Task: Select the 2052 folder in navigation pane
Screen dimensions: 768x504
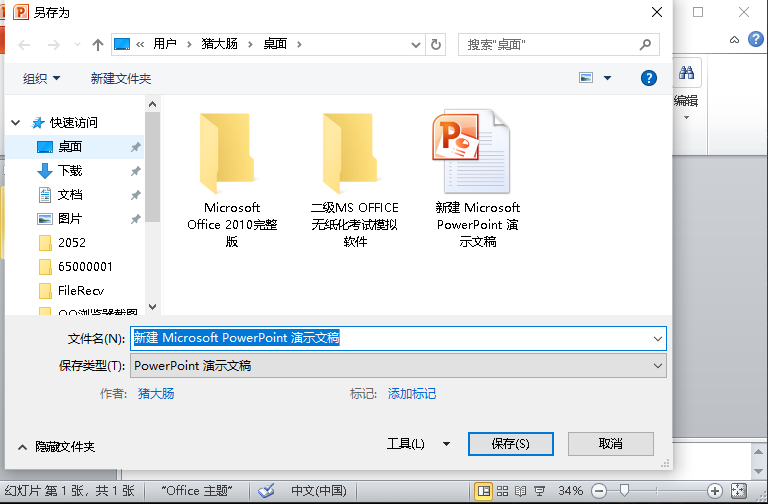Action: coord(72,242)
